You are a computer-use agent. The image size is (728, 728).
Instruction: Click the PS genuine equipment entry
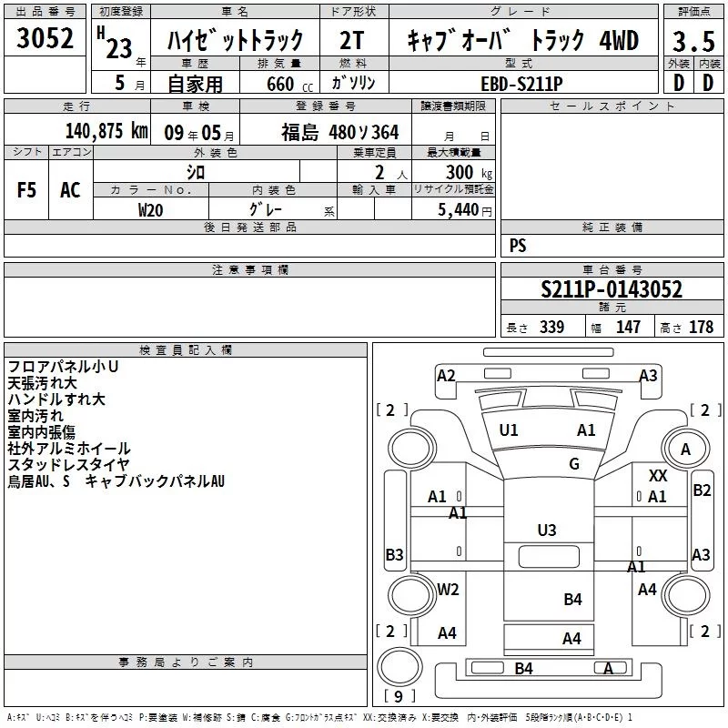tap(518, 246)
